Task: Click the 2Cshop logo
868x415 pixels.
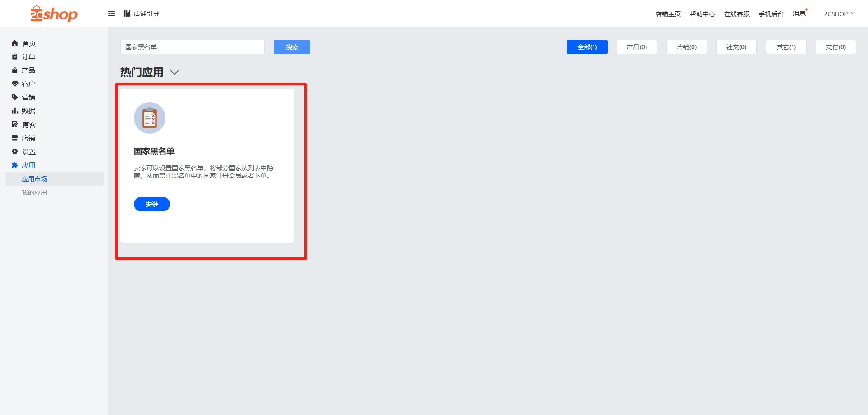Action: point(54,14)
